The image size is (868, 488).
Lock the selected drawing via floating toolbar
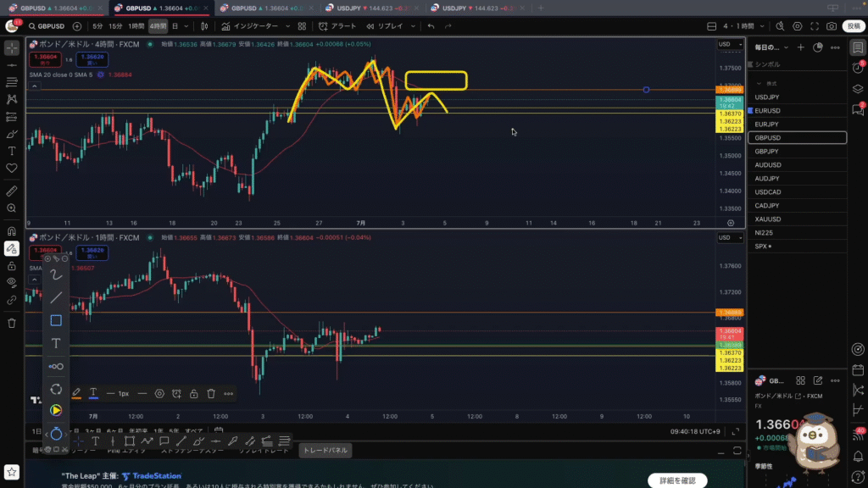194,394
